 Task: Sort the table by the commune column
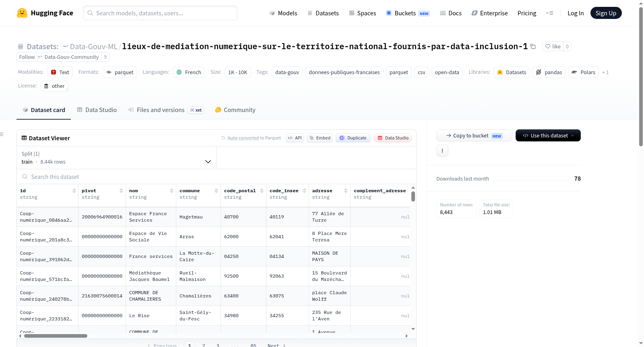(x=216, y=191)
